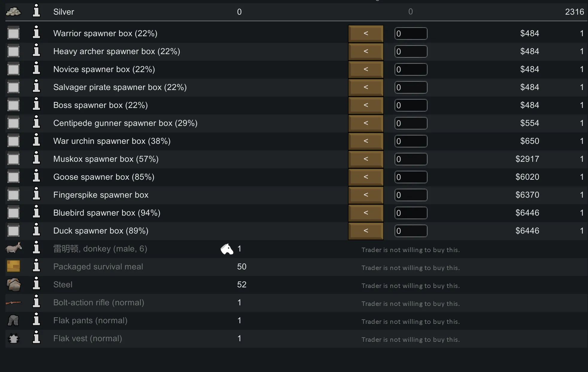Screen dimensions: 588x372
Task: Open info for the donkey
Action: [x=37, y=248]
